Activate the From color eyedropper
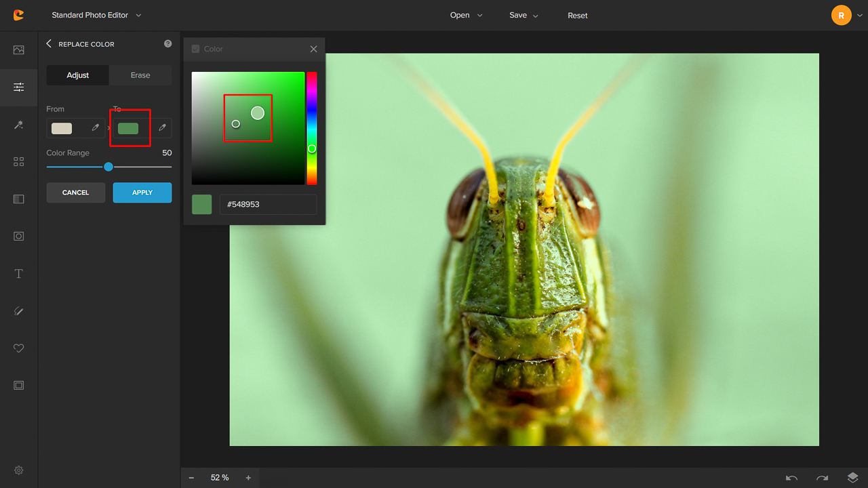This screenshot has height=488, width=868. click(96, 127)
